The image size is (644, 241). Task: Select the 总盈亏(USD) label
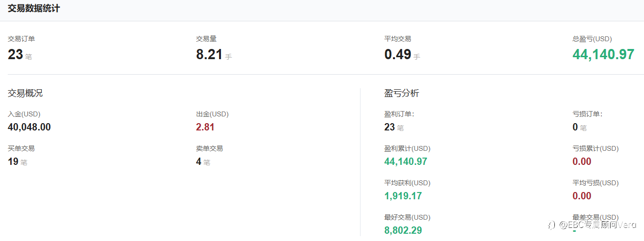click(592, 39)
